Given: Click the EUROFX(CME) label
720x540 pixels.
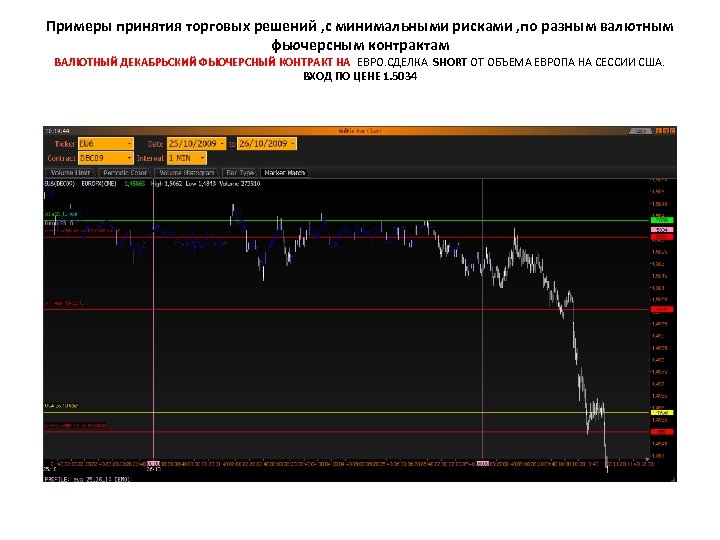Looking at the screenshot, I should pyautogui.click(x=99, y=184).
